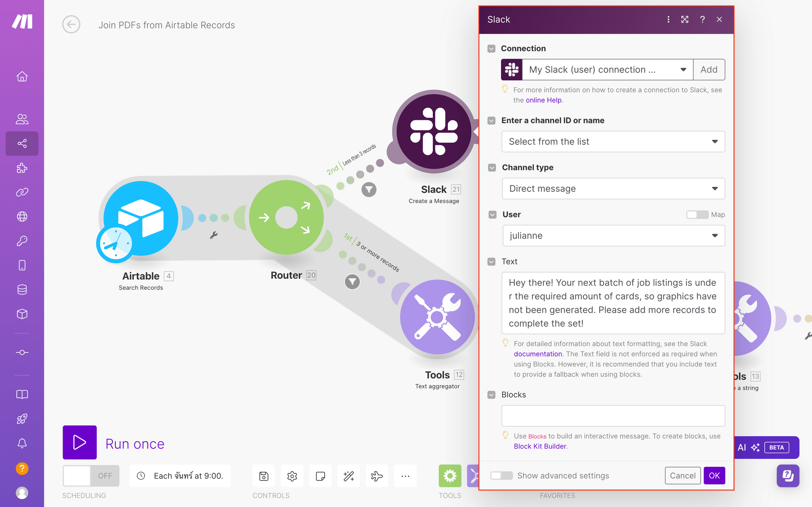Save the scenario with disk icon

(264, 476)
